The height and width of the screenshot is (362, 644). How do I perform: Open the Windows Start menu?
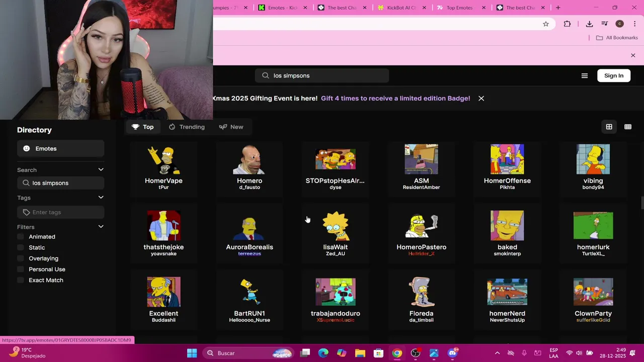[x=192, y=353]
